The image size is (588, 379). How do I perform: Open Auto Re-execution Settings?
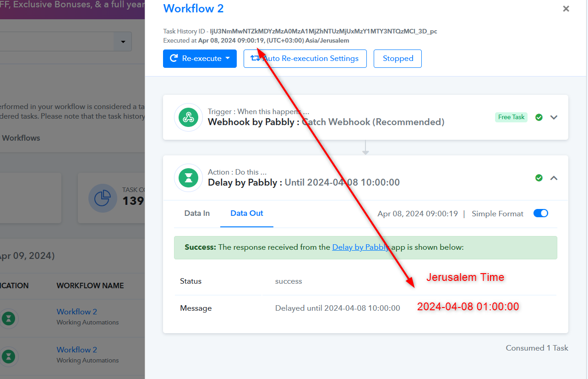pyautogui.click(x=305, y=59)
